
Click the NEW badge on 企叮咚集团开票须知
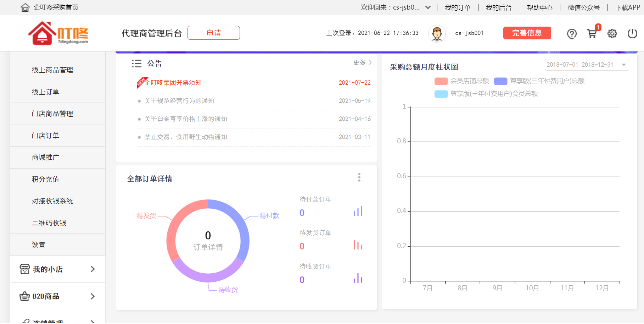click(142, 83)
